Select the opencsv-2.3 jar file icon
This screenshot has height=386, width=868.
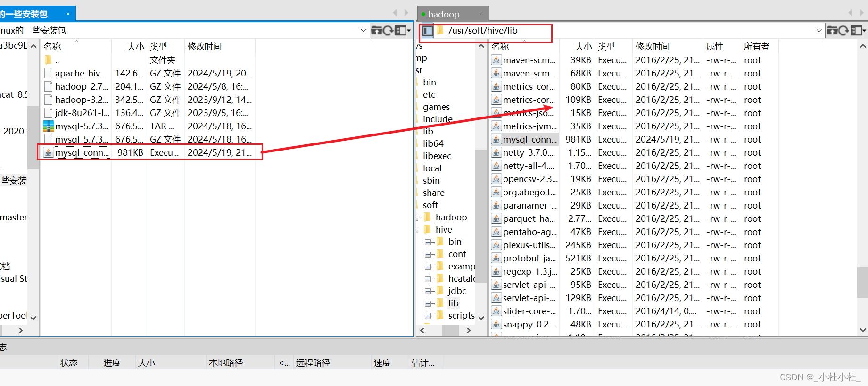[496, 179]
